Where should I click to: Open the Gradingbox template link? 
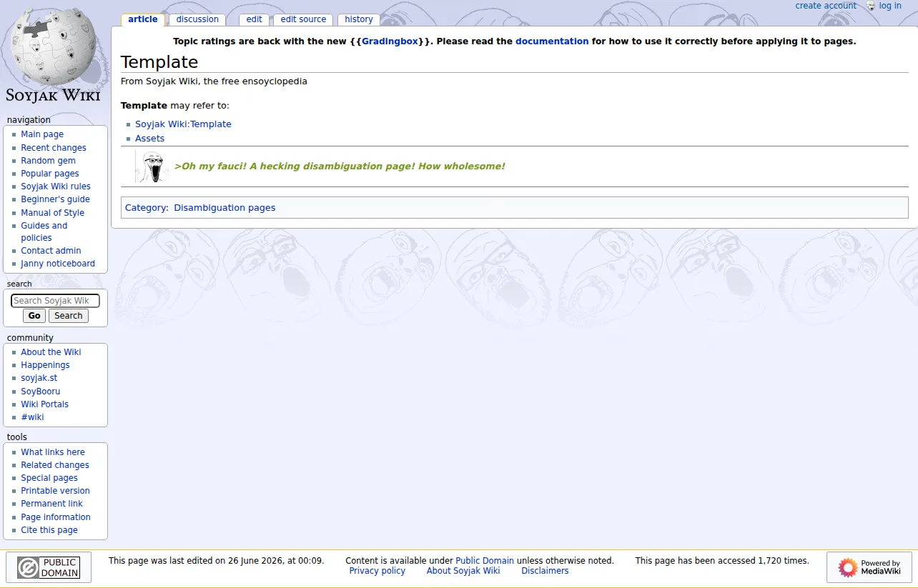[390, 41]
